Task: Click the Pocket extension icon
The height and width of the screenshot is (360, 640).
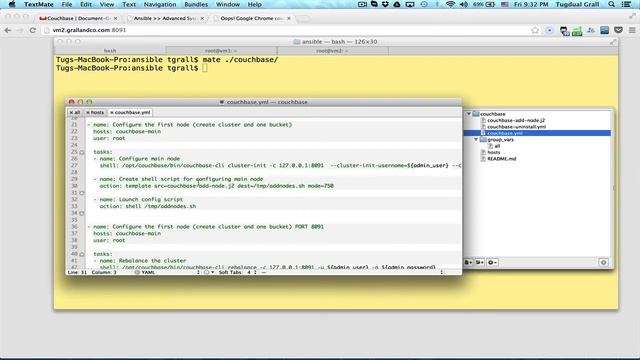Action: tap(618, 30)
